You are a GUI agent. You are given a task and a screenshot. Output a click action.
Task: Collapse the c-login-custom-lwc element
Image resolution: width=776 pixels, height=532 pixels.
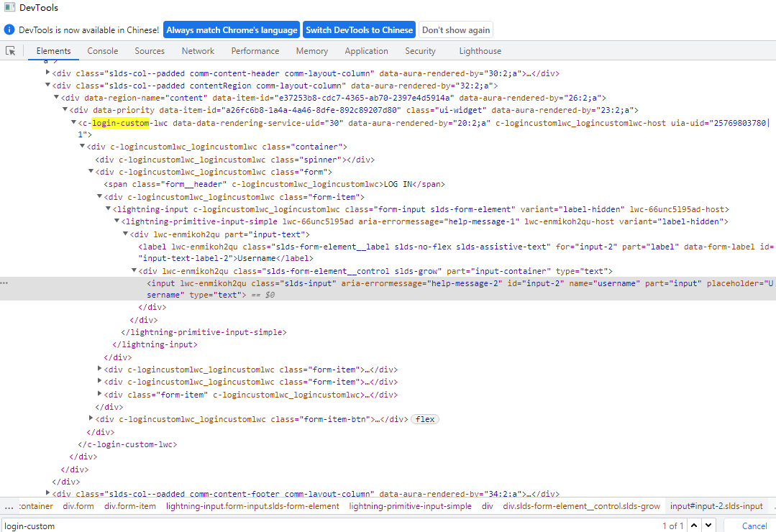pyautogui.click(x=73, y=122)
